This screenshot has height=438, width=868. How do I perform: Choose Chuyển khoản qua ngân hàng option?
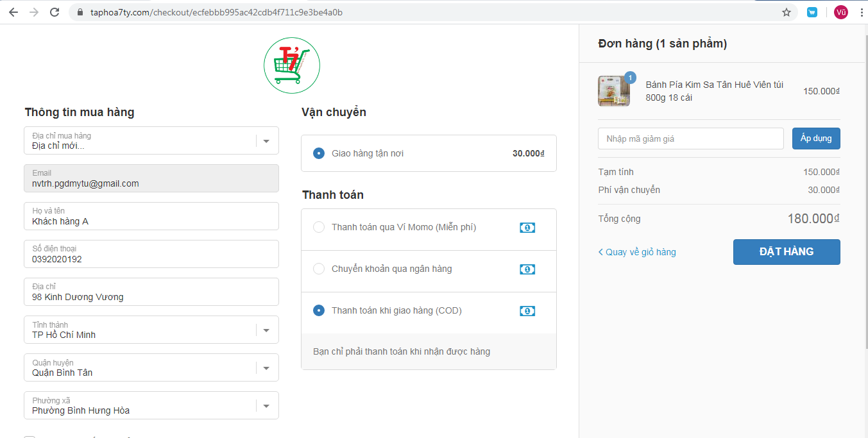[319, 269]
